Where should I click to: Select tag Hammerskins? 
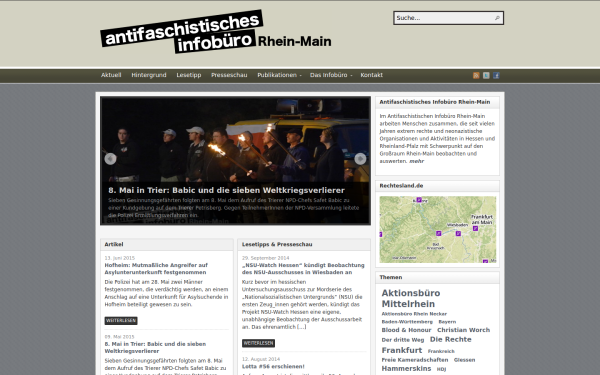pyautogui.click(x=406, y=368)
